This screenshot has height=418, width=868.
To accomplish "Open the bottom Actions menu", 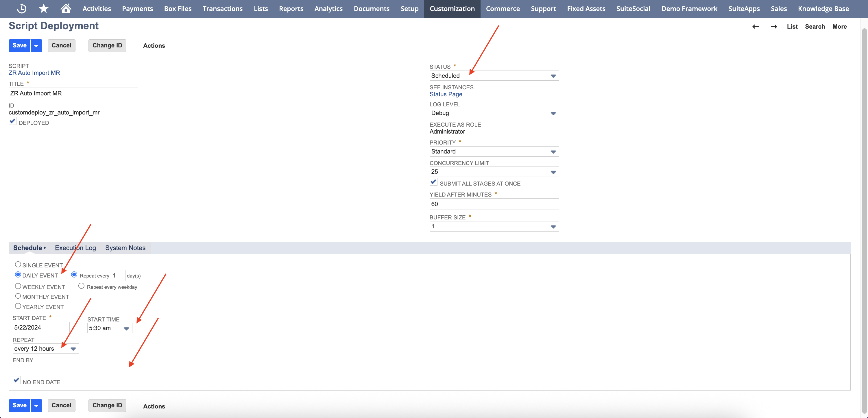I will coord(154,406).
